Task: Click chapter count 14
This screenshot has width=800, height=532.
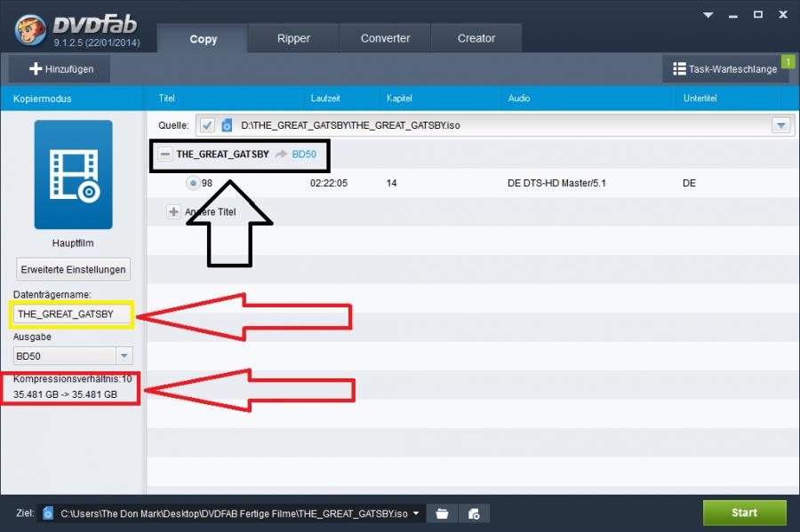Action: point(391,183)
